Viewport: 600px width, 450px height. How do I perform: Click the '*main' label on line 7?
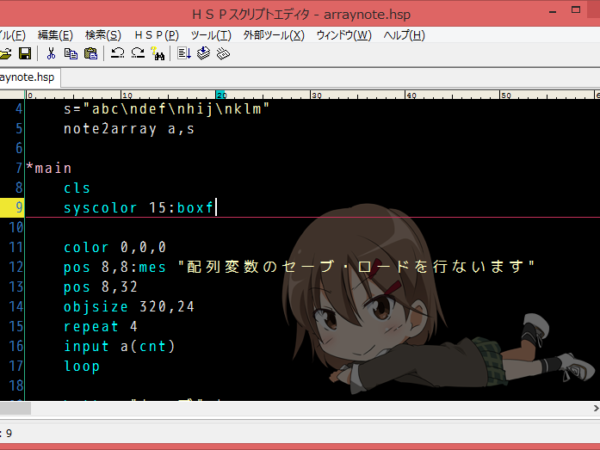point(49,168)
